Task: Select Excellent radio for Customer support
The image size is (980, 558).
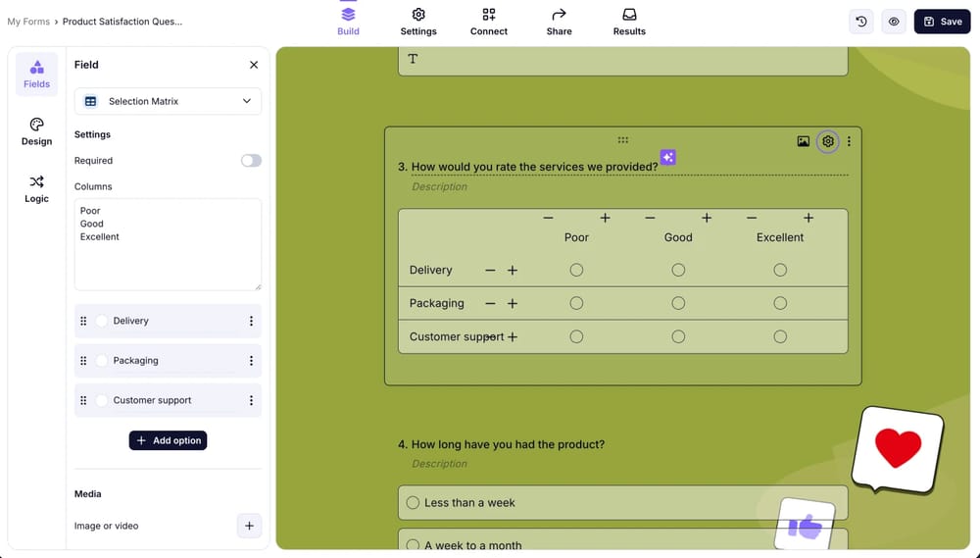Action: tap(780, 336)
